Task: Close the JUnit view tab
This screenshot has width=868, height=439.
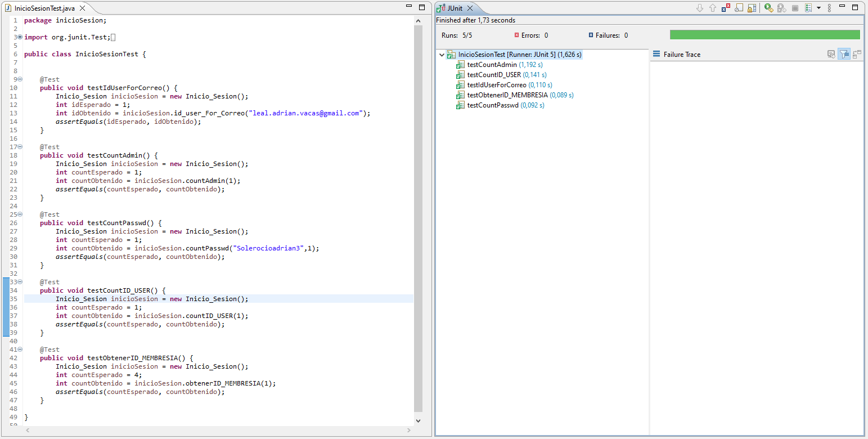Action: click(470, 8)
